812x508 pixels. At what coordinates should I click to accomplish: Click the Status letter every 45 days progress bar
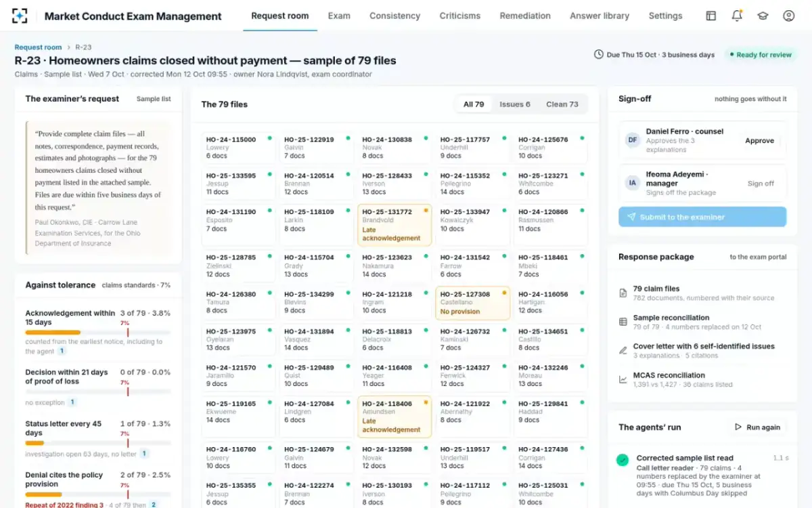(x=98, y=443)
